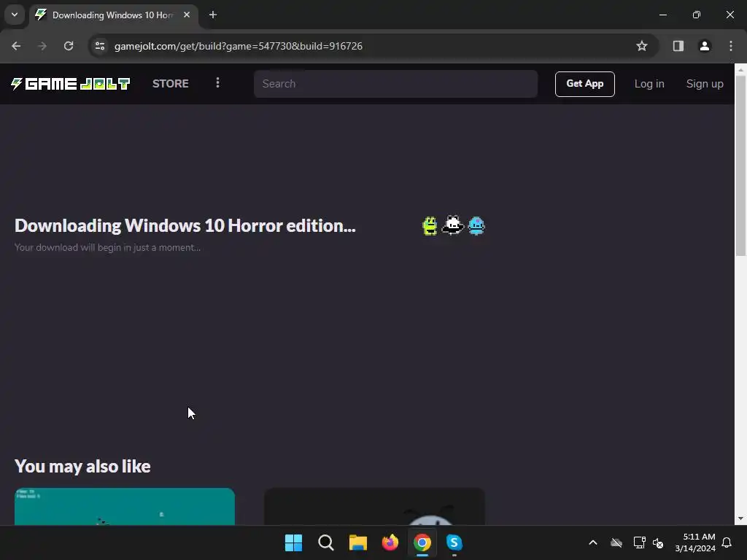The image size is (747, 560).
Task: Open the Windows Start menu
Action: tap(293, 542)
